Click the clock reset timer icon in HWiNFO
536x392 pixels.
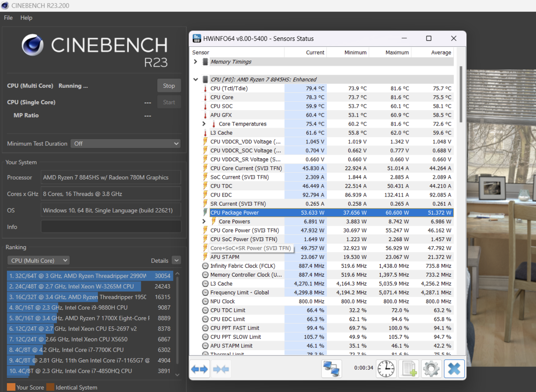386,369
